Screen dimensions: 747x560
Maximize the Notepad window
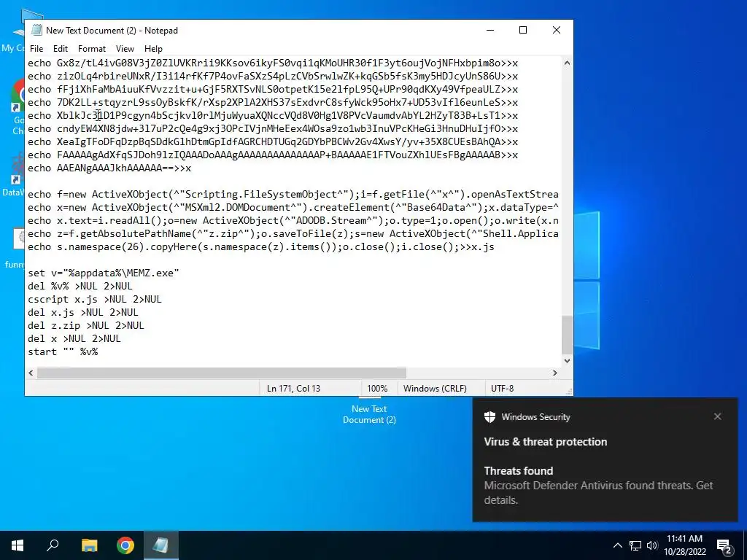[522, 30]
